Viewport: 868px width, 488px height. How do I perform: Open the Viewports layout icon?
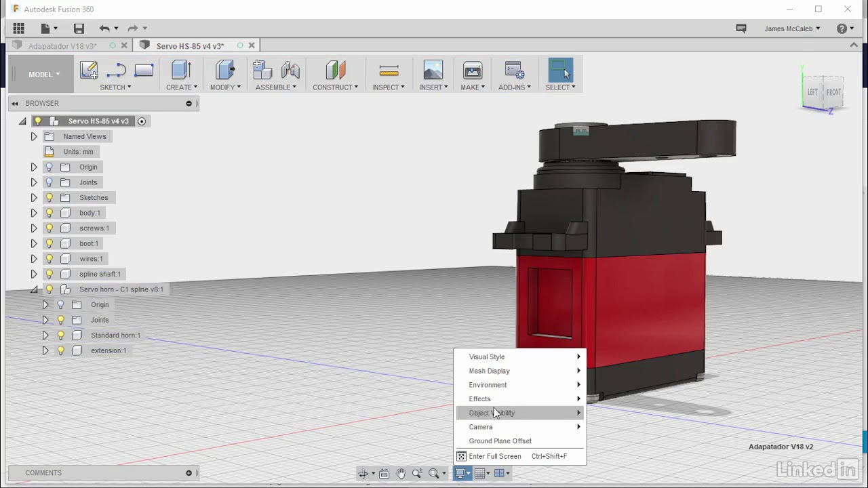coord(499,473)
